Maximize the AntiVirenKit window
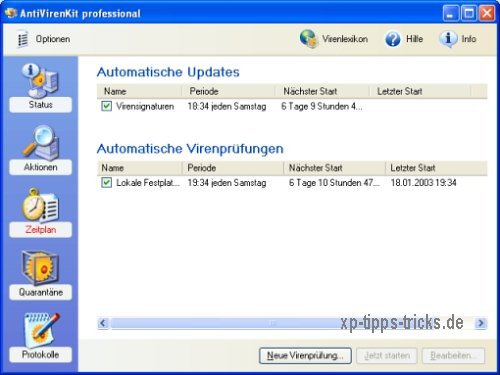Image resolution: width=500 pixels, height=375 pixels. point(469,13)
